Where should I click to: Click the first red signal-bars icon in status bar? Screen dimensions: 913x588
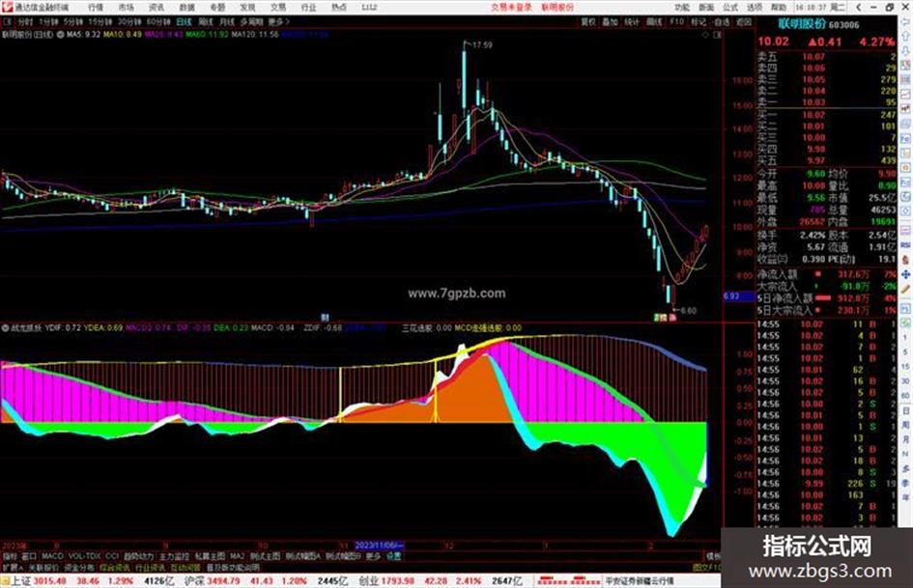(553, 580)
